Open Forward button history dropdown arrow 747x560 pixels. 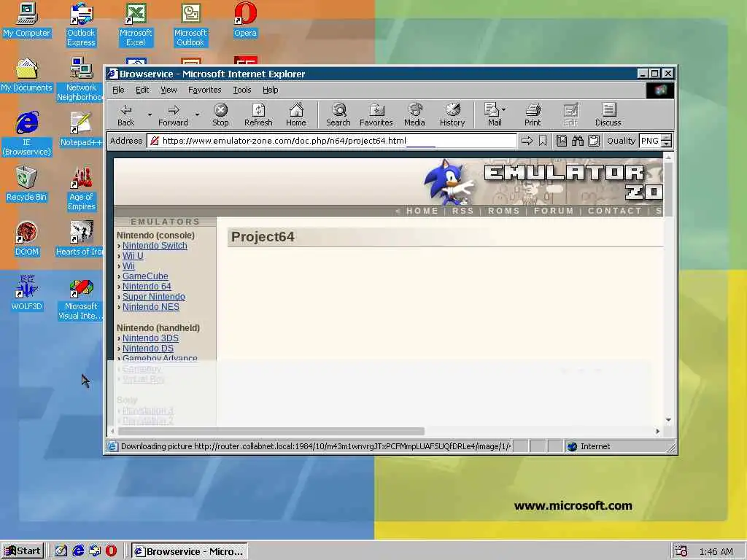pos(197,114)
